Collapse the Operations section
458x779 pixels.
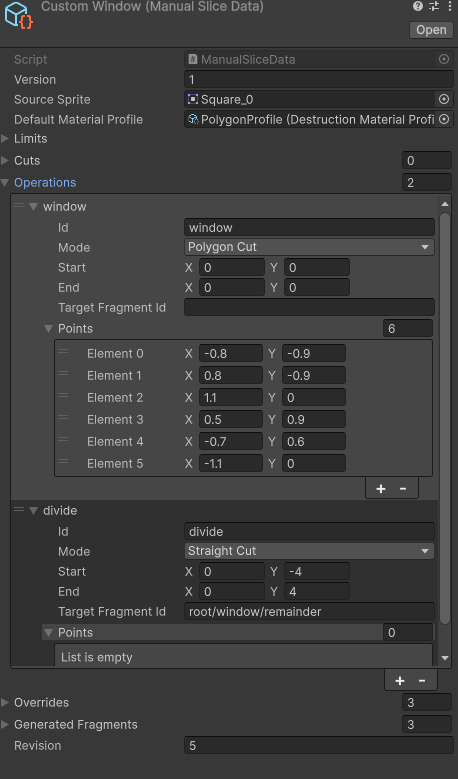click(x=5, y=183)
